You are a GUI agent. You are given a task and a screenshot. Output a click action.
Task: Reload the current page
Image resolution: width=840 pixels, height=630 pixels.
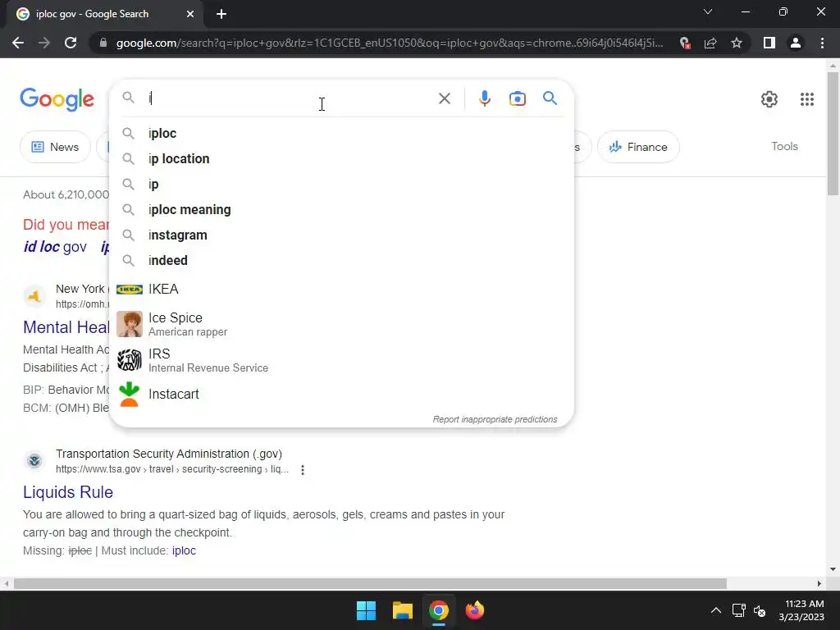tap(71, 43)
